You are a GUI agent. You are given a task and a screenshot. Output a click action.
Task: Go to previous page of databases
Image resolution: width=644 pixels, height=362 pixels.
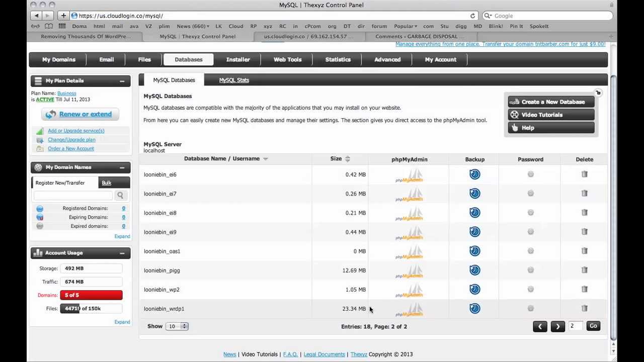tap(540, 326)
